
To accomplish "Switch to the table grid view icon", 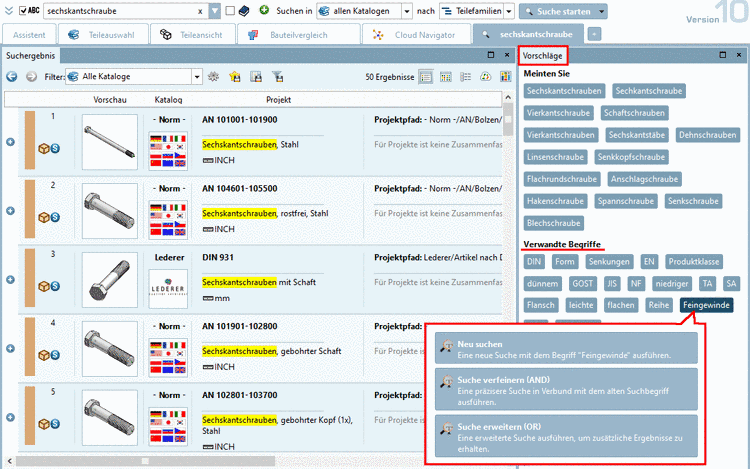I will [x=446, y=76].
